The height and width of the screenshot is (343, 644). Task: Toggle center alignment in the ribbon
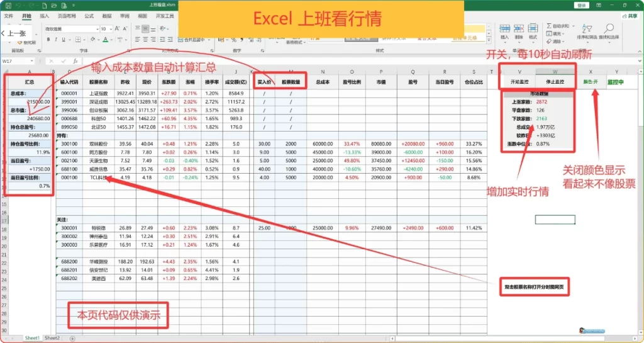(x=145, y=40)
